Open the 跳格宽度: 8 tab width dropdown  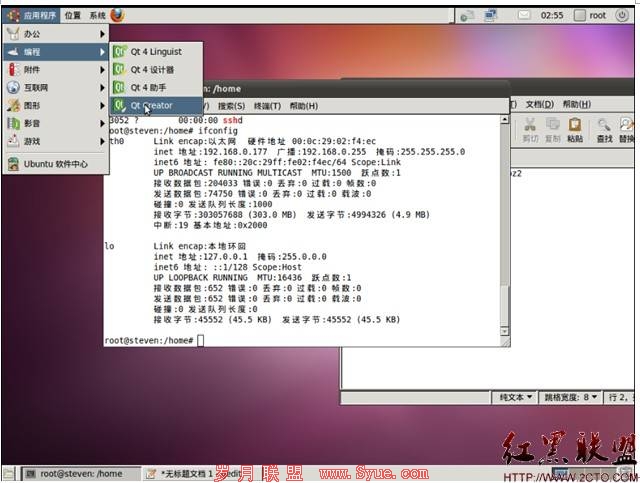tap(571, 397)
